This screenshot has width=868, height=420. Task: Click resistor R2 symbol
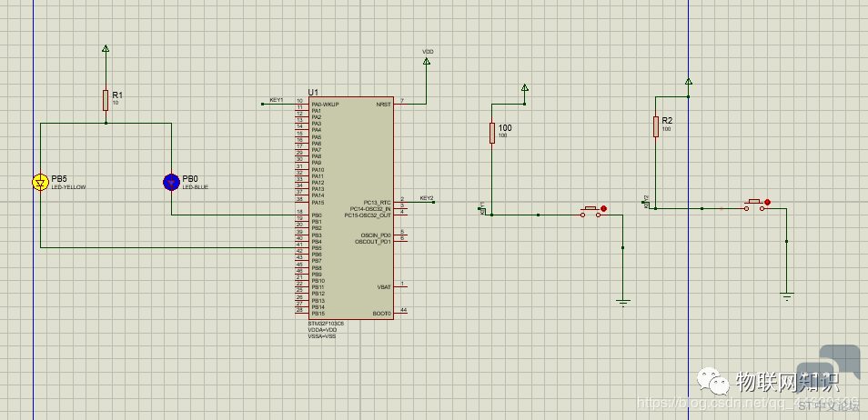(x=655, y=126)
